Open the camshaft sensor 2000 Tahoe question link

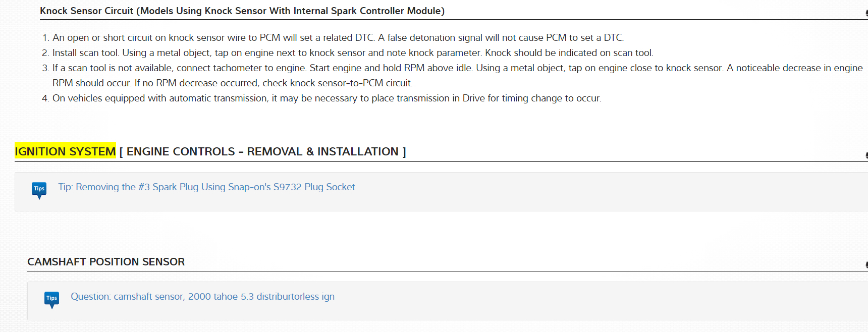click(x=202, y=297)
